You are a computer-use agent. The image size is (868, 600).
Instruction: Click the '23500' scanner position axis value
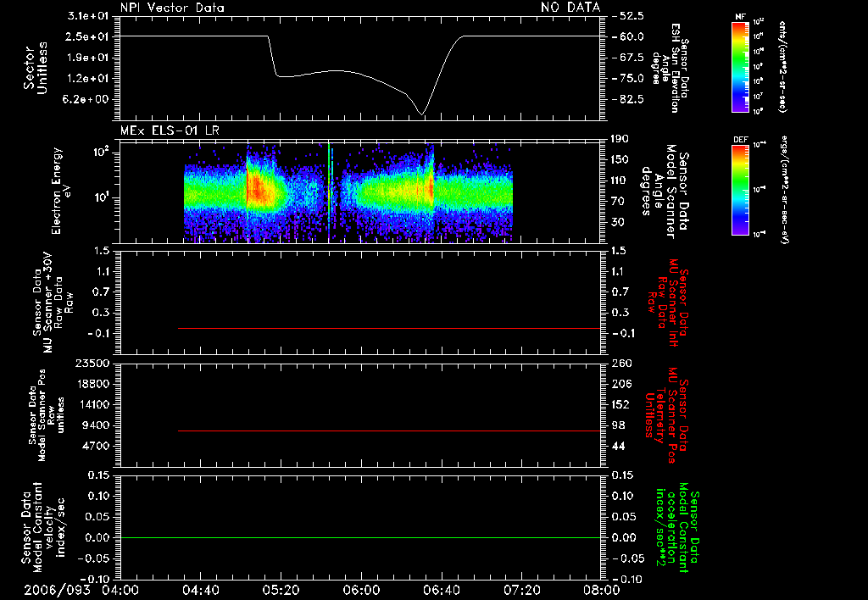tap(92, 364)
